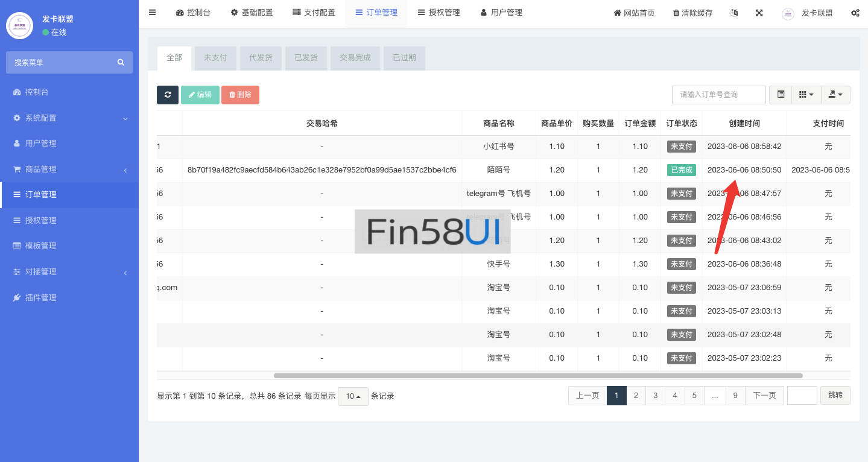
Task: Toggle the sidebar hamburger menu icon
Action: pyautogui.click(x=152, y=13)
